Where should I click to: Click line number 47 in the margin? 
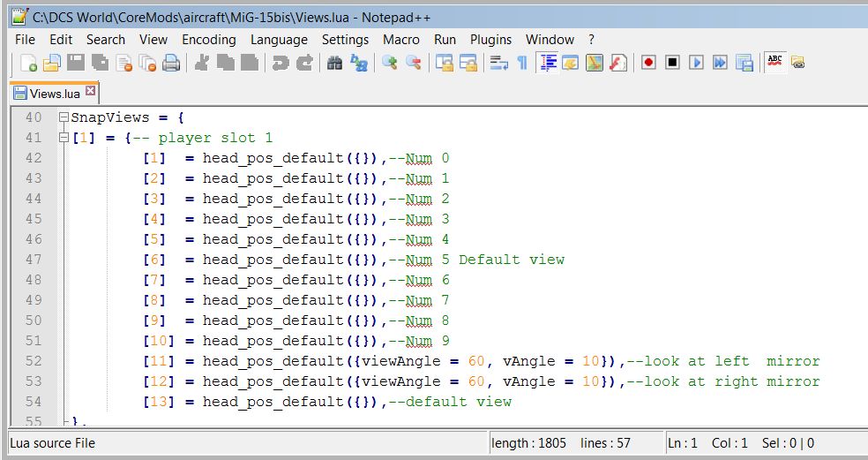34,260
